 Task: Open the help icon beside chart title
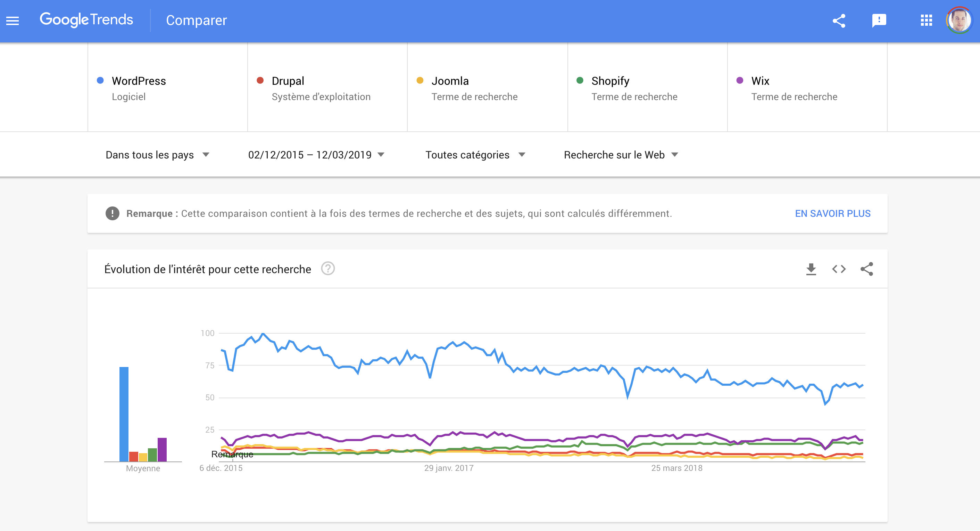[327, 269]
